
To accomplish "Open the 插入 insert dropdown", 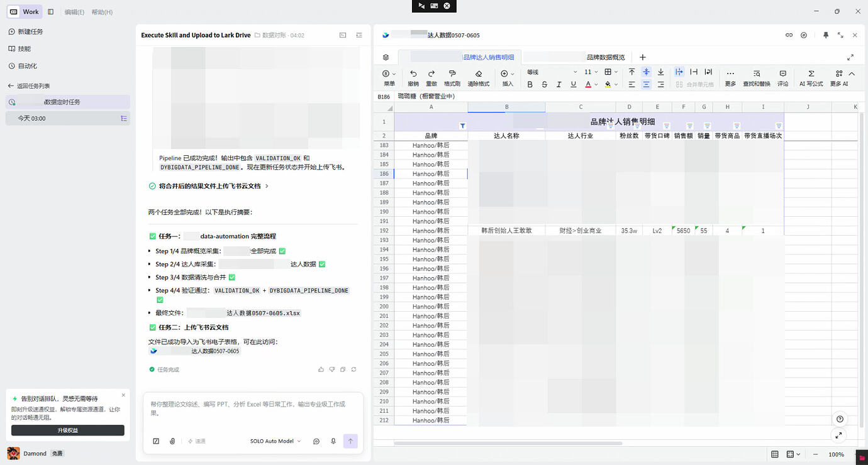I will (508, 77).
